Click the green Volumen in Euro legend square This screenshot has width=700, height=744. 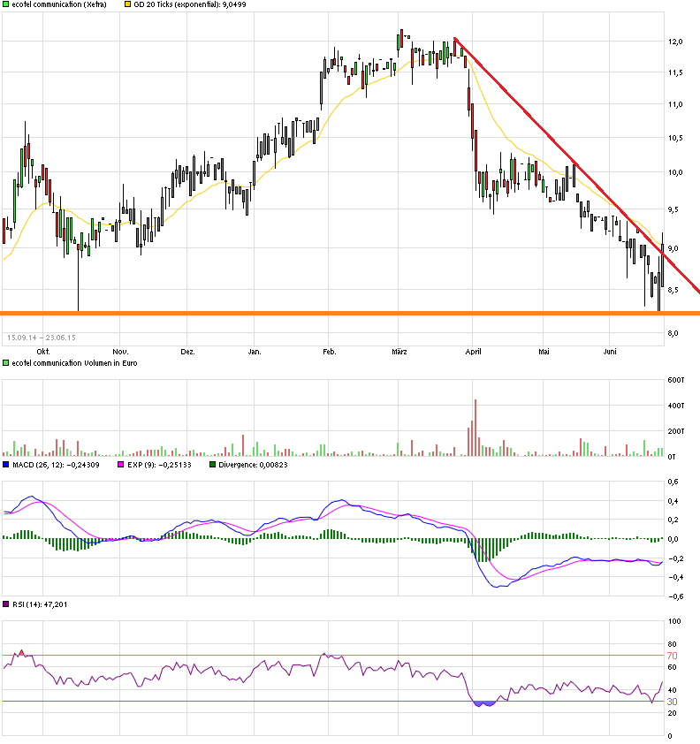click(5, 363)
